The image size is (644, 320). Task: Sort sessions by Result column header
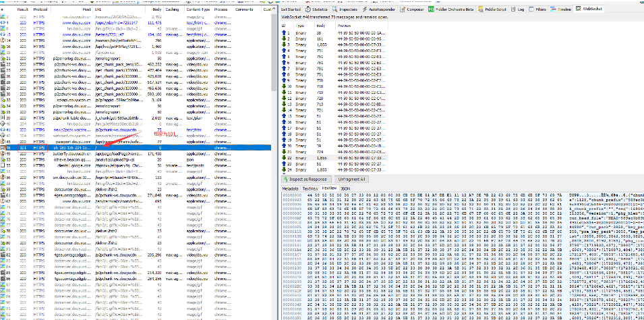pos(22,9)
